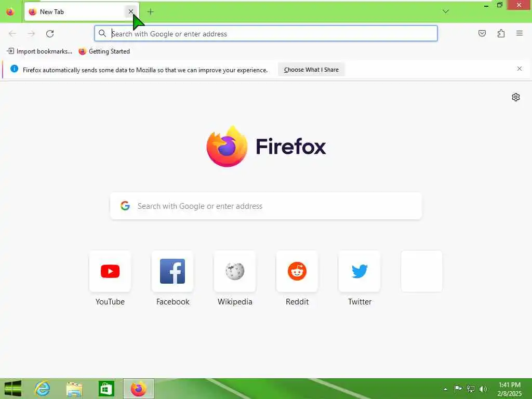532x399 pixels.
Task: Open Getting Started bookmark
Action: (104, 51)
